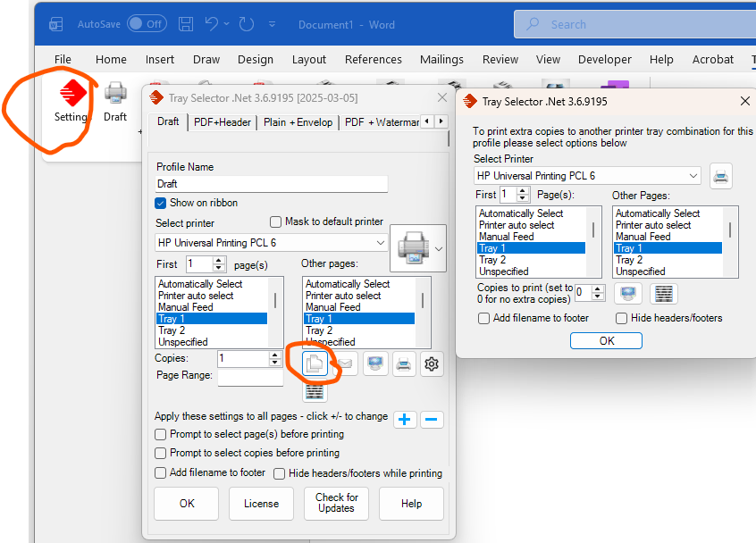Check Prompt to select copies before printing
This screenshot has width=756, height=543.
(x=162, y=453)
